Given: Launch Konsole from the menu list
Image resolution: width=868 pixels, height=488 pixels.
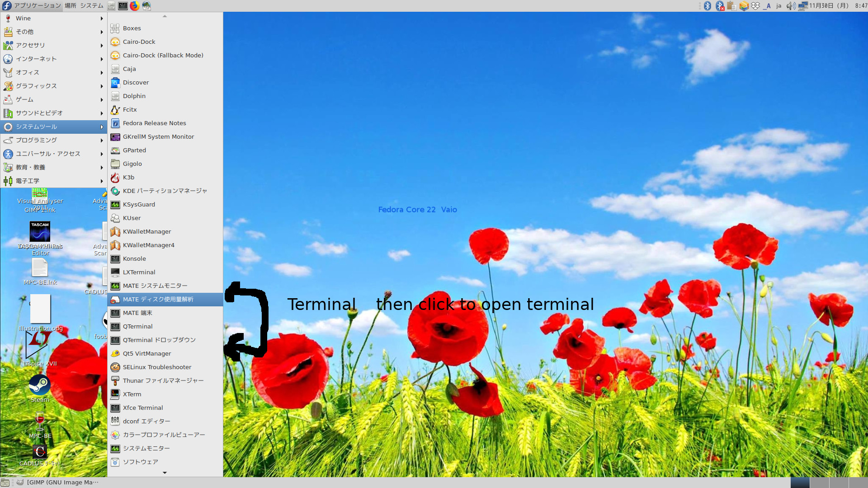Looking at the screenshot, I should click(134, 259).
